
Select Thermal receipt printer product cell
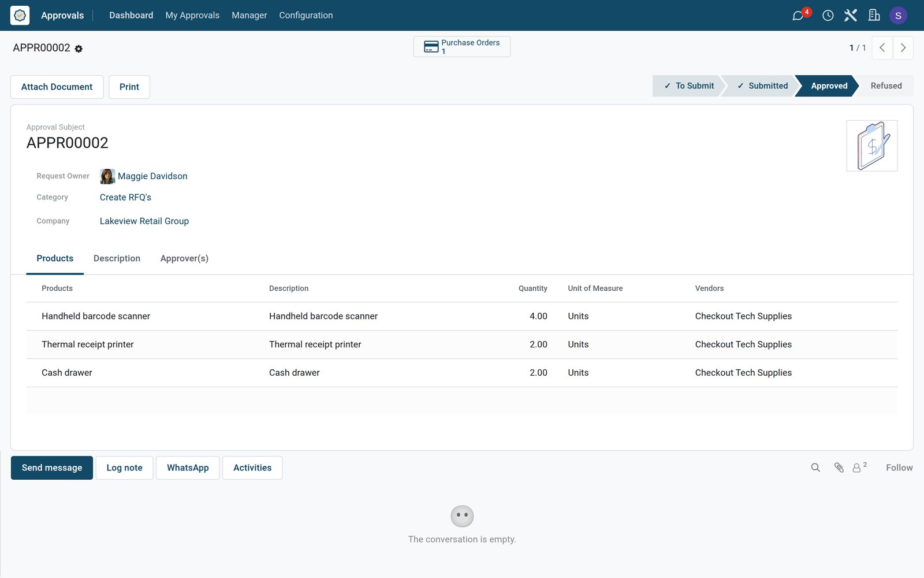pyautogui.click(x=88, y=344)
